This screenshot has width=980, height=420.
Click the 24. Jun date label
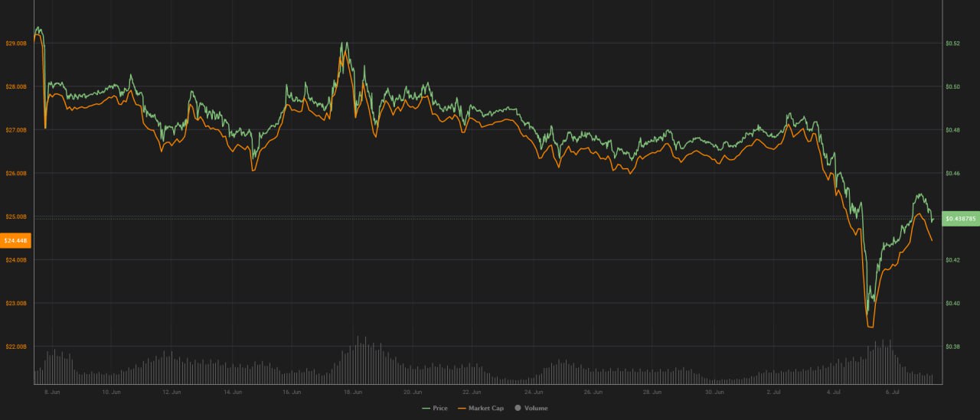534,392
